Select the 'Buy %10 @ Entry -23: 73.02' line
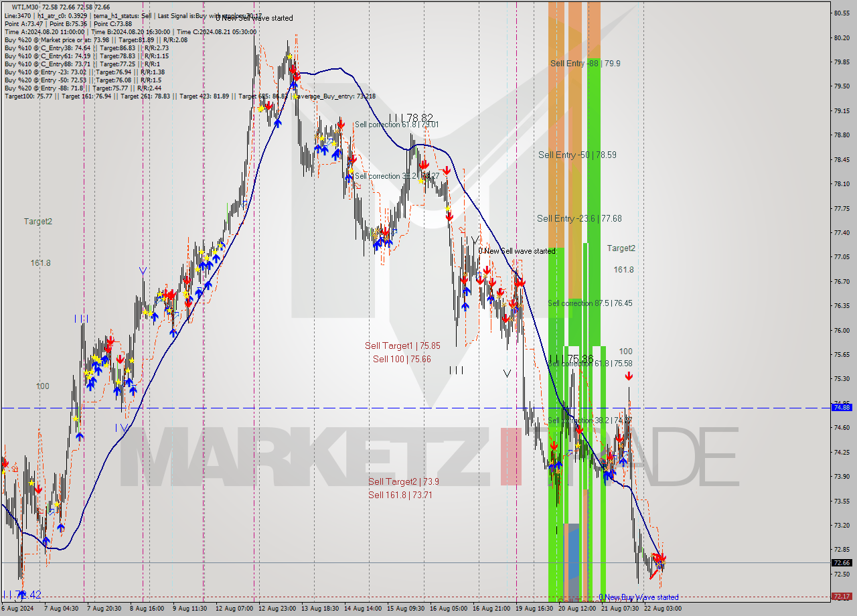Screen dimensions: 857x616 (x=84, y=72)
